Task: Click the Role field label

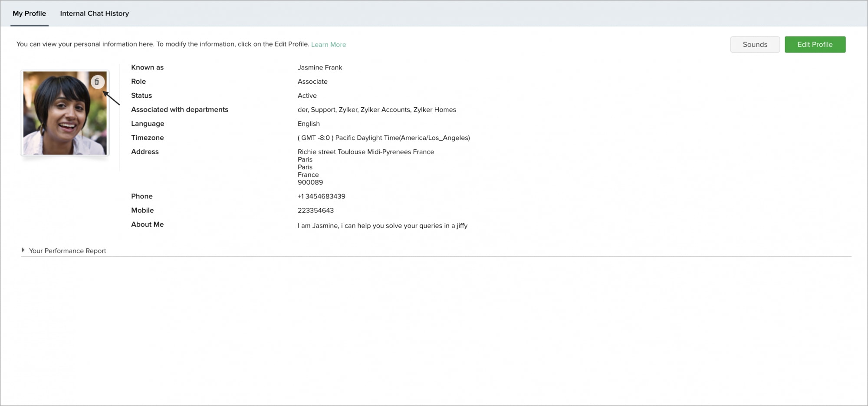Action: tap(138, 82)
